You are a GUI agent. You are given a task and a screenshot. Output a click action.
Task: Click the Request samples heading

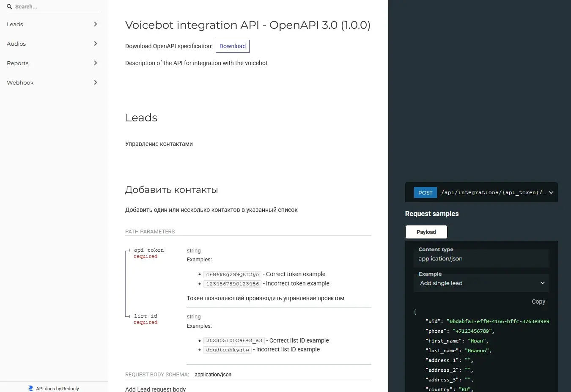[432, 214]
